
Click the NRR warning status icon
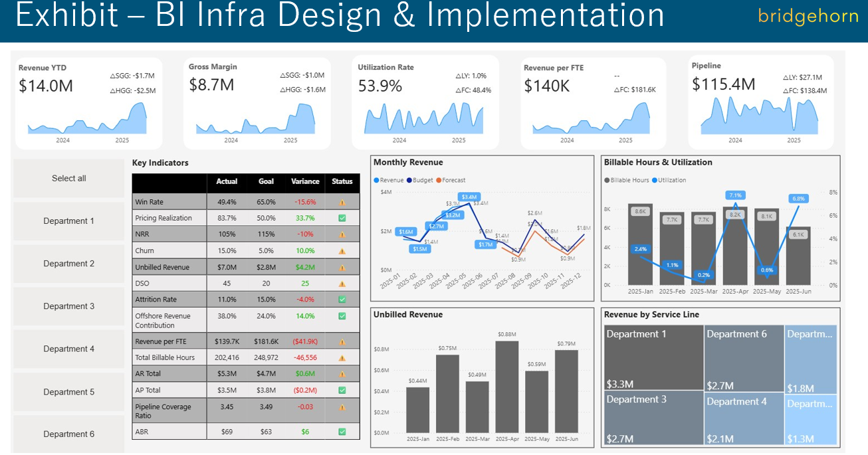click(x=342, y=234)
